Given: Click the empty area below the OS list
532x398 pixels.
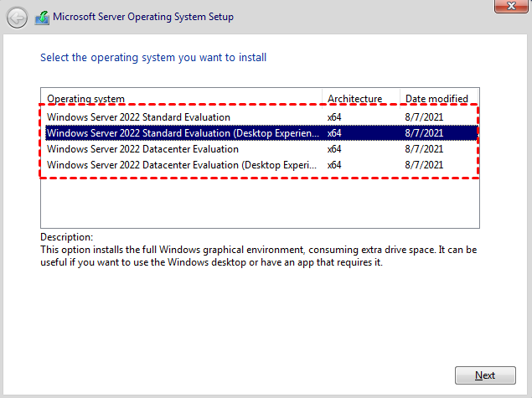Looking at the screenshot, I should click(260, 201).
